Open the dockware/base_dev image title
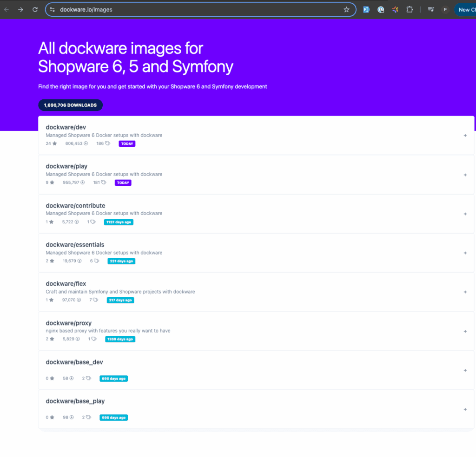 pos(74,362)
